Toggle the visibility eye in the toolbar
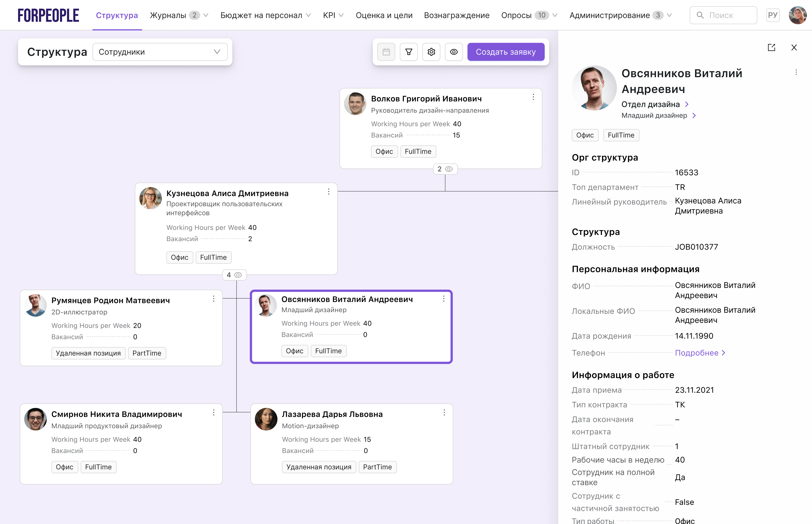Screen dimensions: 812x524 [x=454, y=52]
